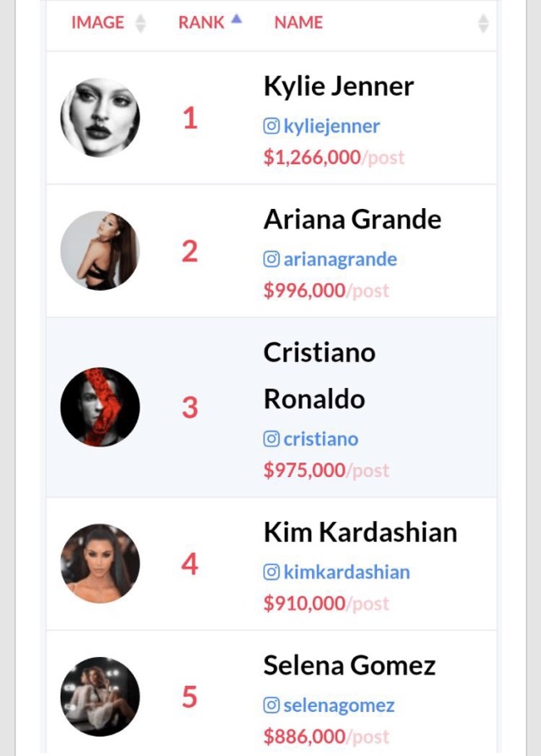Select the IMAGE column header

[98, 23]
